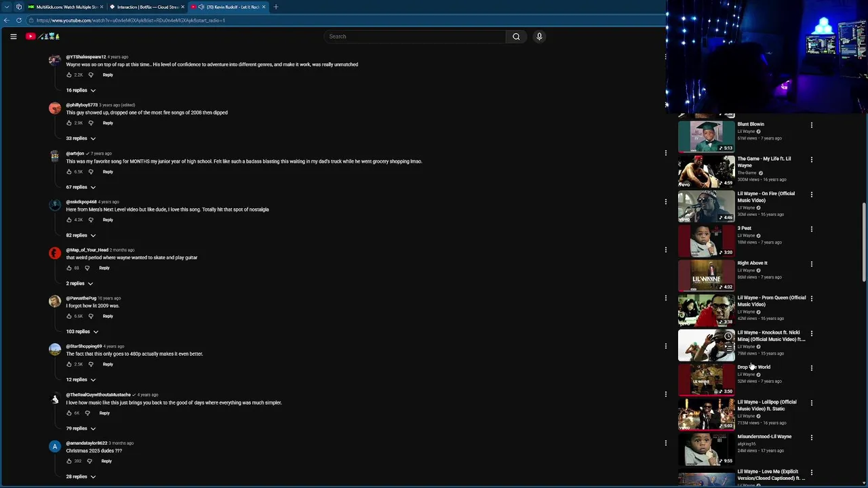Screen dimensions: 868x488
Task: Select the Kevin Rudolf - Let It Rock tab
Action: [x=227, y=7]
